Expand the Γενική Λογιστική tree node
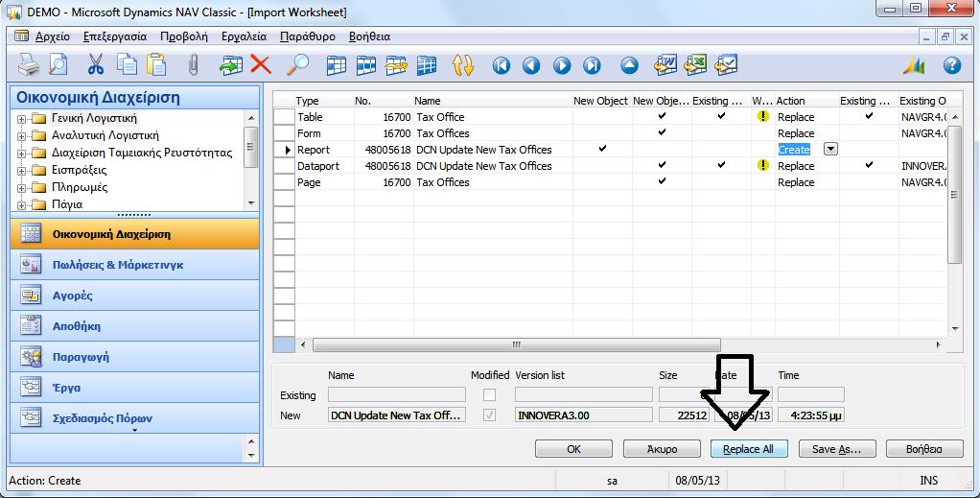This screenshot has height=498, width=980. coord(22,119)
